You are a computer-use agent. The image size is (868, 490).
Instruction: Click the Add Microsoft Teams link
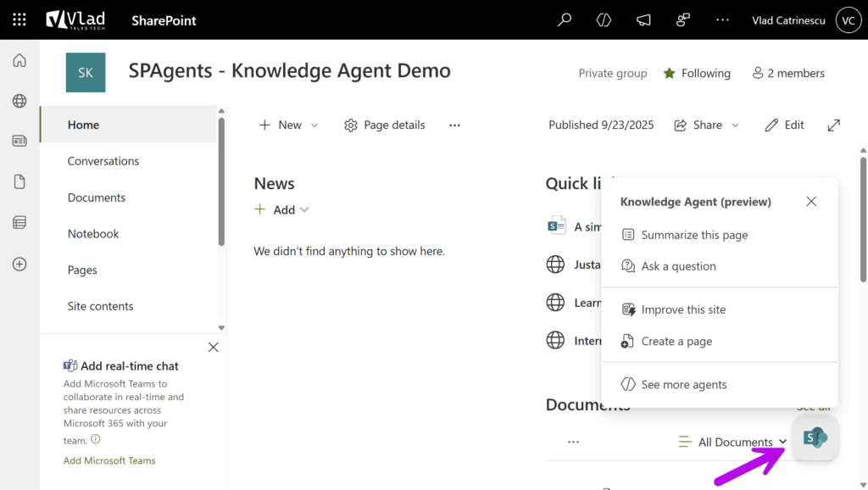109,460
